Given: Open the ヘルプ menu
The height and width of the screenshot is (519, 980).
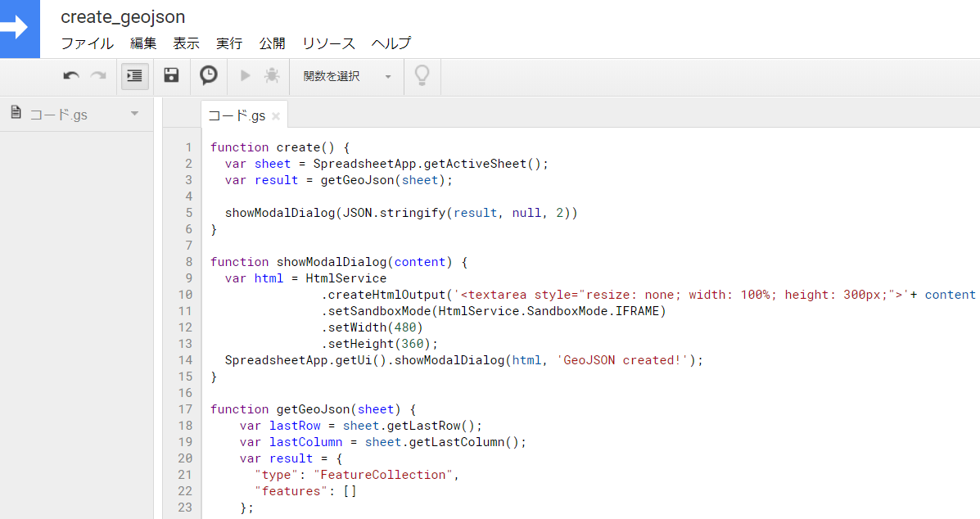Looking at the screenshot, I should (x=391, y=43).
